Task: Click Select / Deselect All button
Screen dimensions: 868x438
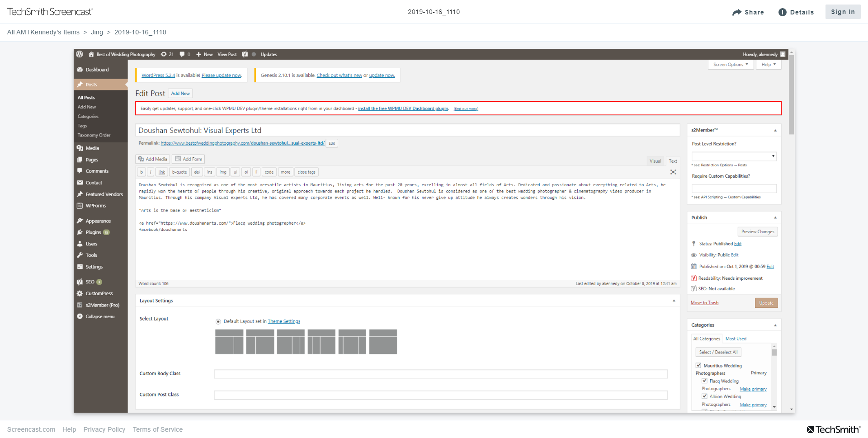Action: [718, 352]
